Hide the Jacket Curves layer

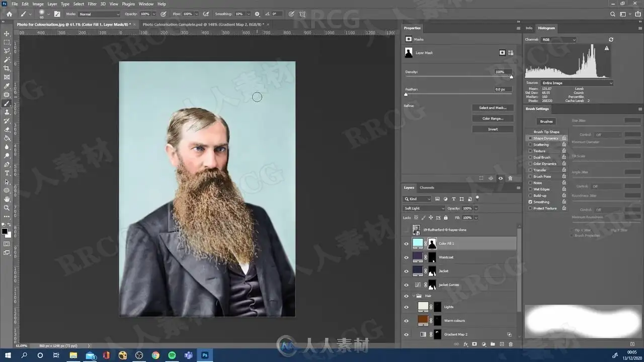407,285
